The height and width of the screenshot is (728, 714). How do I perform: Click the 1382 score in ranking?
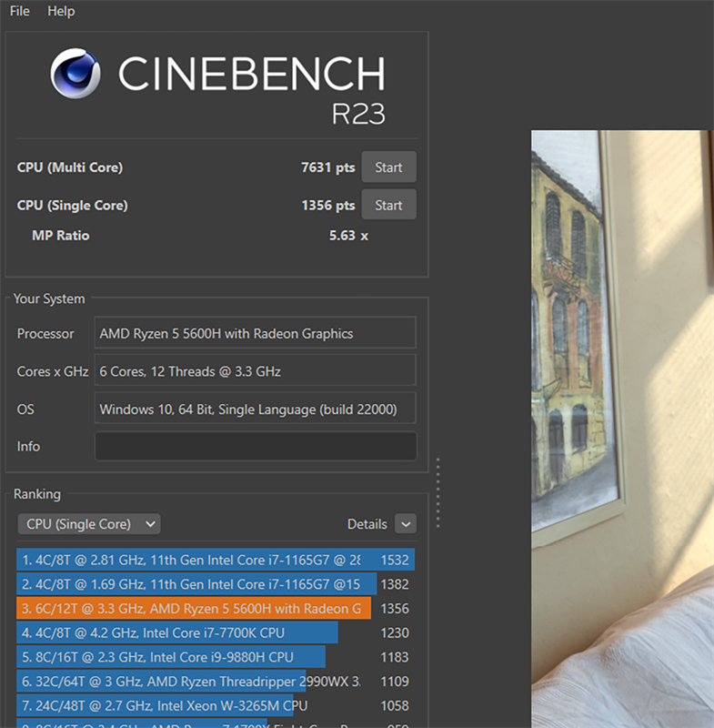pyautogui.click(x=395, y=584)
